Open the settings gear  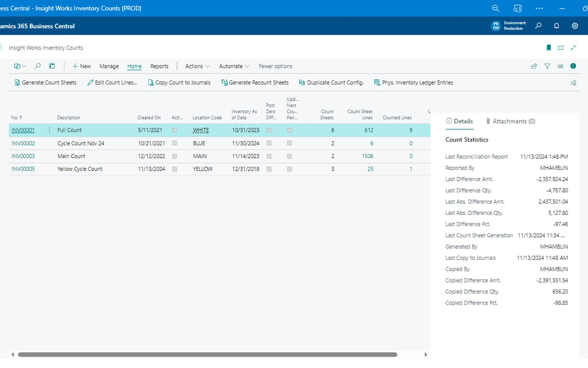[x=575, y=26]
